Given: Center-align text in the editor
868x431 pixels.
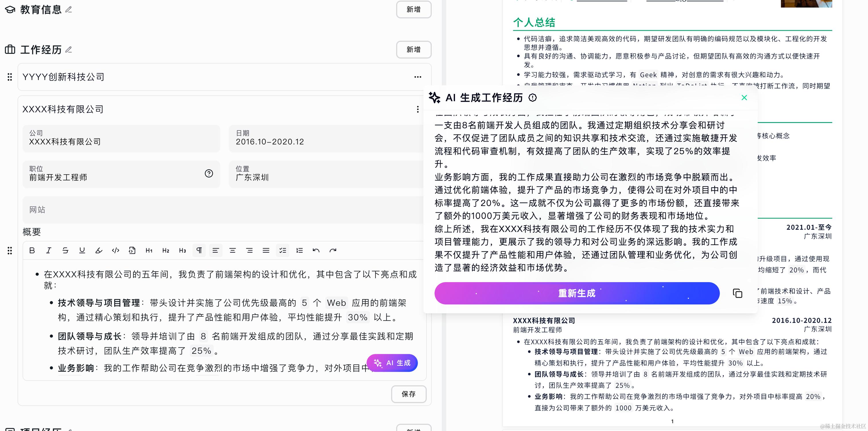Looking at the screenshot, I should (232, 250).
